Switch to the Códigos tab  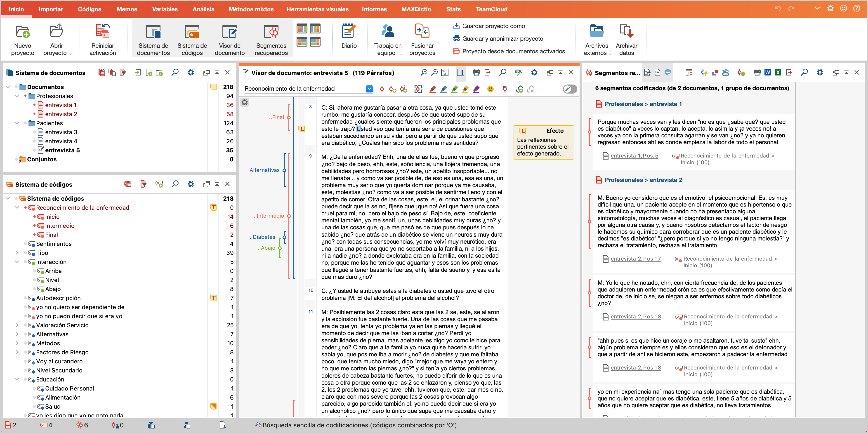coord(90,9)
